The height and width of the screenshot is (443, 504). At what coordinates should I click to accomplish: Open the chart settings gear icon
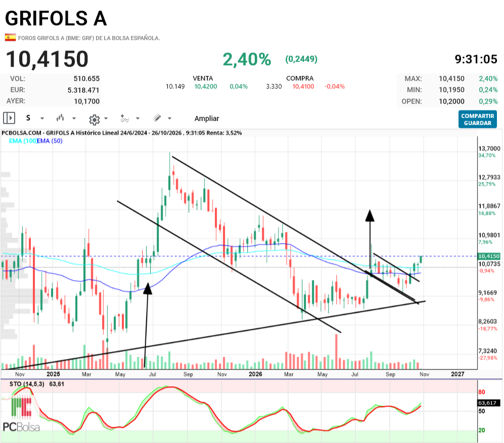[x=94, y=119]
